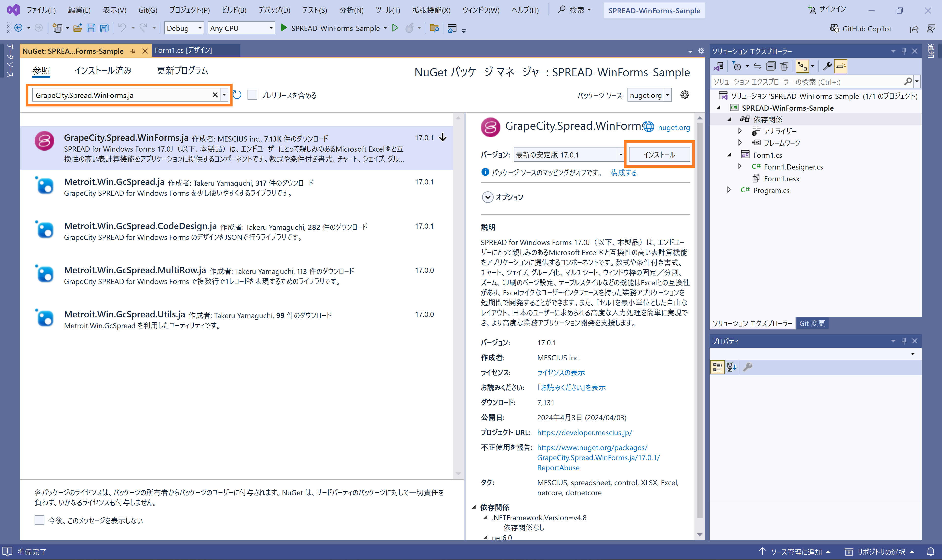The image size is (942, 560).
Task: Open the NuGet search history dropdown arrow
Action: pyautogui.click(x=224, y=95)
